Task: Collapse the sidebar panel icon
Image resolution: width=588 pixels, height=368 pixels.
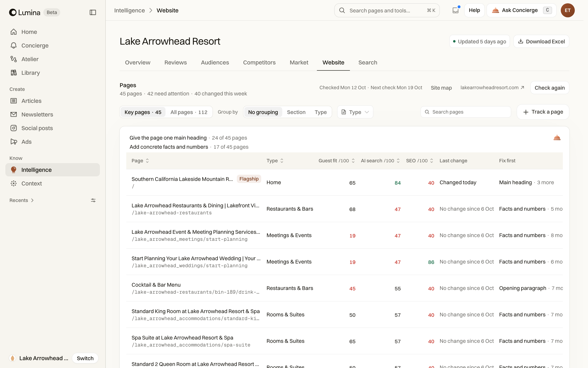Action: pyautogui.click(x=93, y=12)
